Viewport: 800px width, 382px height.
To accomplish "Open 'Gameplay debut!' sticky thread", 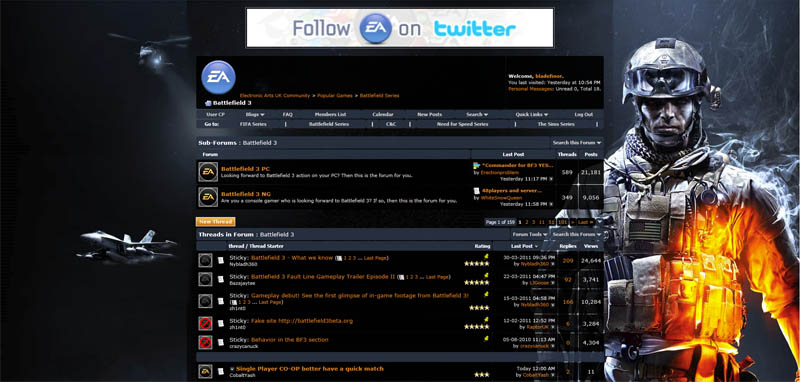I will tap(360, 296).
